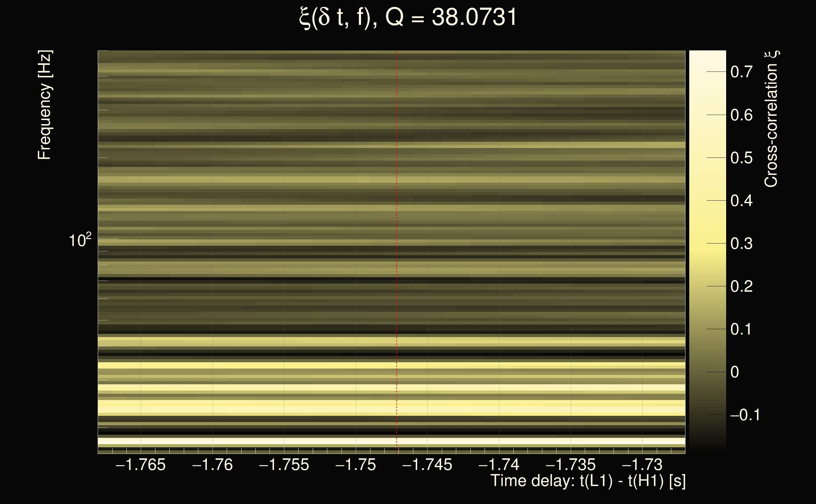Click the -1.755 time delay tick label
Image resolution: width=816 pixels, height=504 pixels.
pyautogui.click(x=284, y=465)
